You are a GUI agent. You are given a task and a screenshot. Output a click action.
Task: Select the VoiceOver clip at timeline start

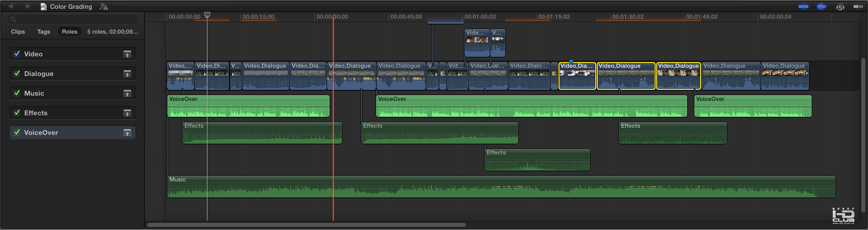(248, 106)
